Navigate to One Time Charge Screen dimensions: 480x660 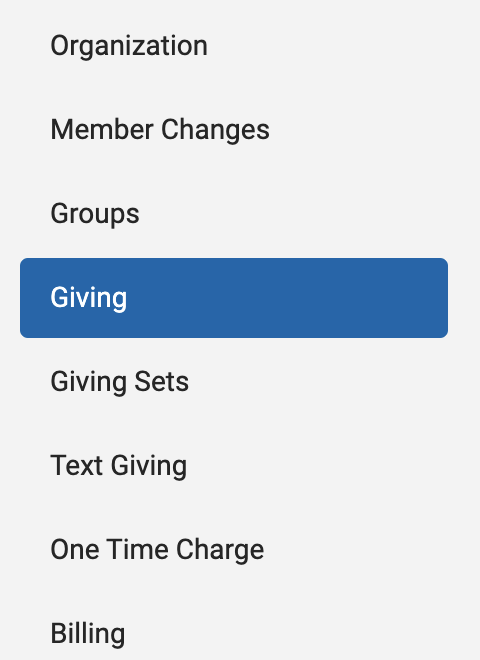234,550
